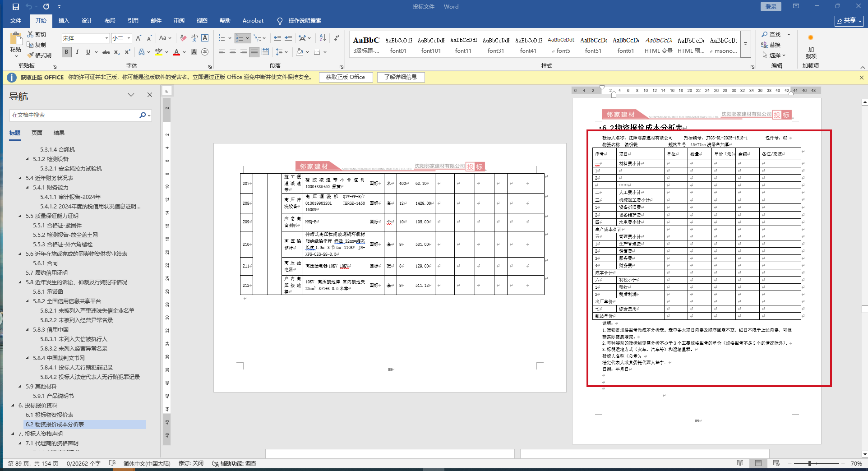Click the Replace command
The width and height of the screenshot is (868, 471).
coord(771,45)
